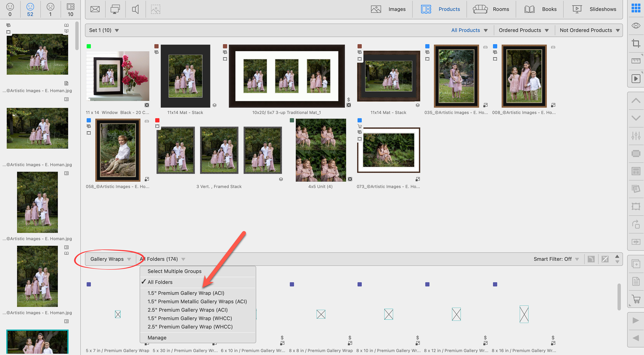Click the adjustment sliders icon in sidebar

(636, 136)
